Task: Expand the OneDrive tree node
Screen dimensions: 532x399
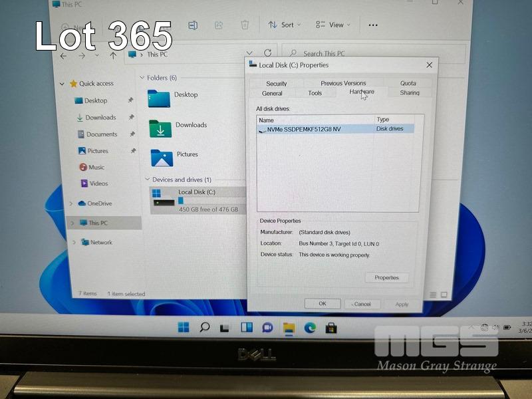Action: (x=71, y=203)
